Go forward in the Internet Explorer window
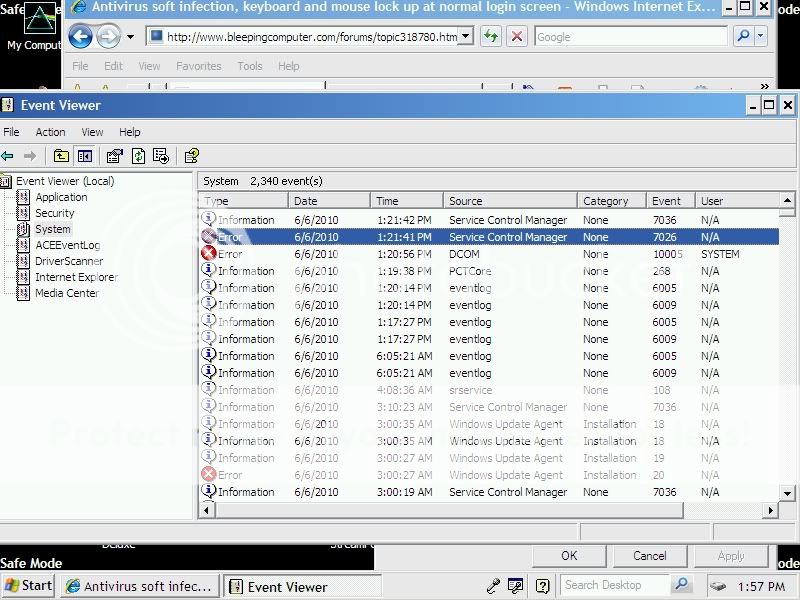 (108, 37)
